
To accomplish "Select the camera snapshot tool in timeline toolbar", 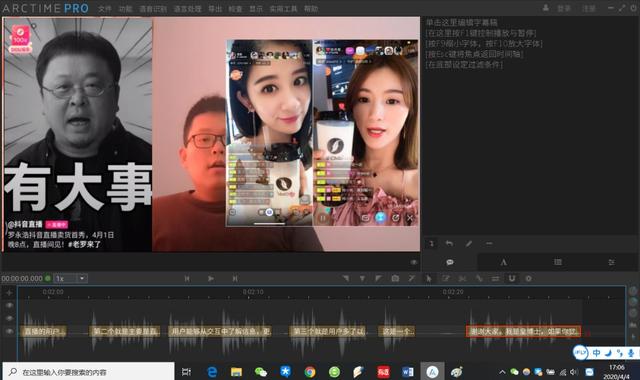I will 395,278.
